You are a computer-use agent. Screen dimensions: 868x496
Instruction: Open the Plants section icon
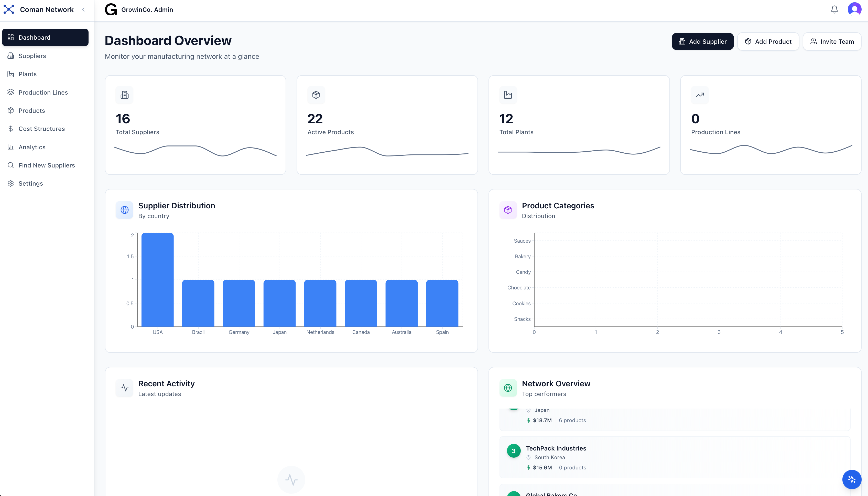click(10, 74)
